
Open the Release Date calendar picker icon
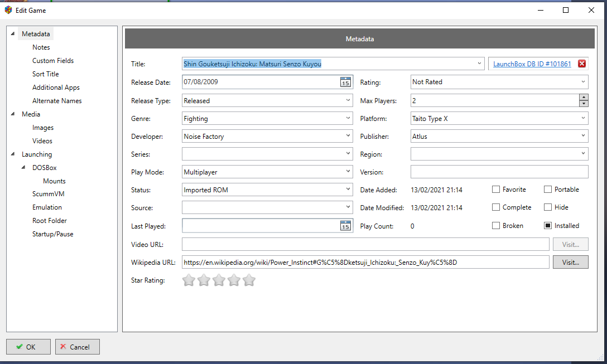point(345,82)
